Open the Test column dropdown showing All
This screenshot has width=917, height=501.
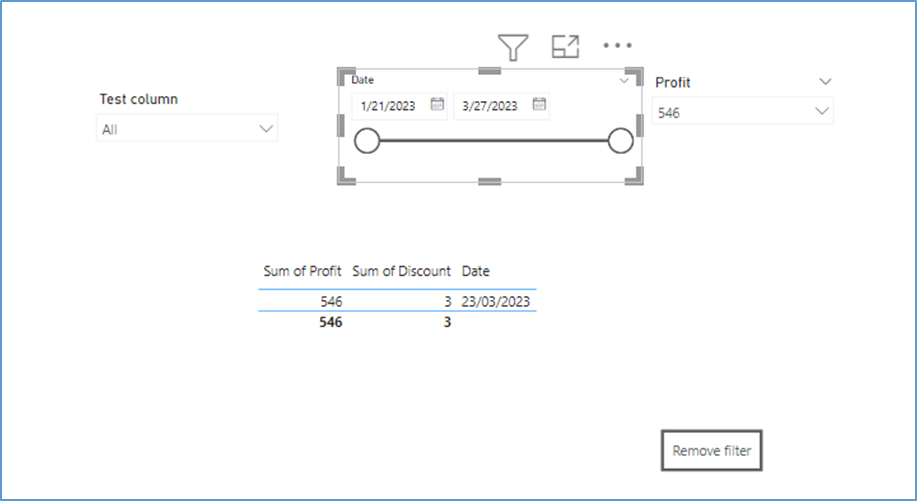(187, 129)
